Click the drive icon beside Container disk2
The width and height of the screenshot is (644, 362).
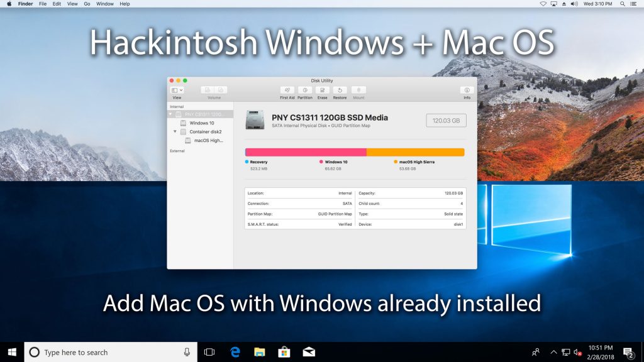(x=183, y=132)
